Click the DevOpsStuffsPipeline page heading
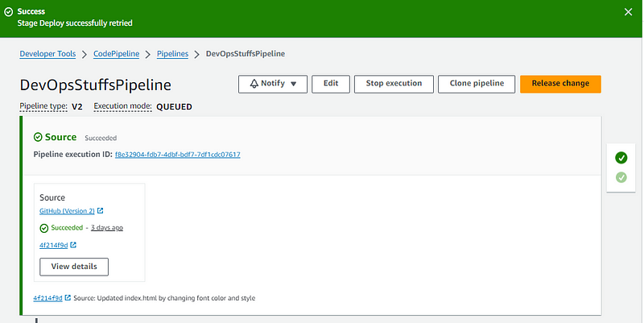 coord(95,85)
